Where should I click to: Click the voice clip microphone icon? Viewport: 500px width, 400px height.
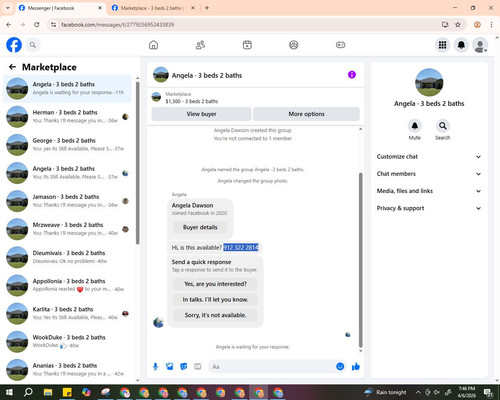click(x=155, y=367)
